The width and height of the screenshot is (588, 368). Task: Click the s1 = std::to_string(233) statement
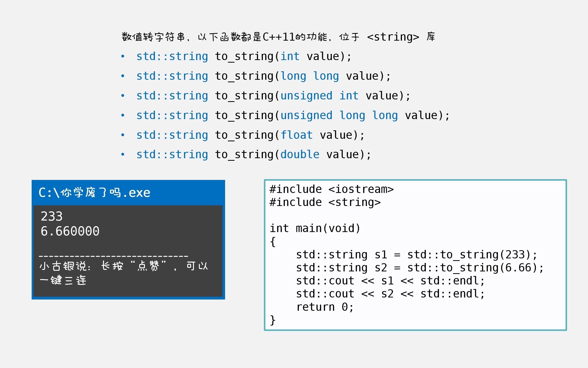[416, 255]
